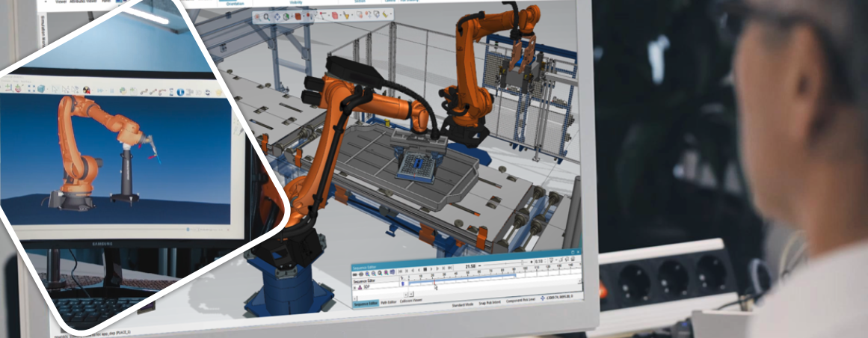This screenshot has width=868, height=338.
Task: Zoom out on the Sequence Editor timeline
Action: (374, 273)
